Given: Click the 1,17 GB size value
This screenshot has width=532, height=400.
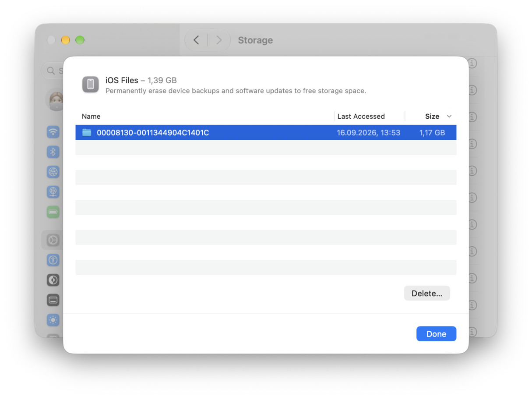Looking at the screenshot, I should point(432,132).
